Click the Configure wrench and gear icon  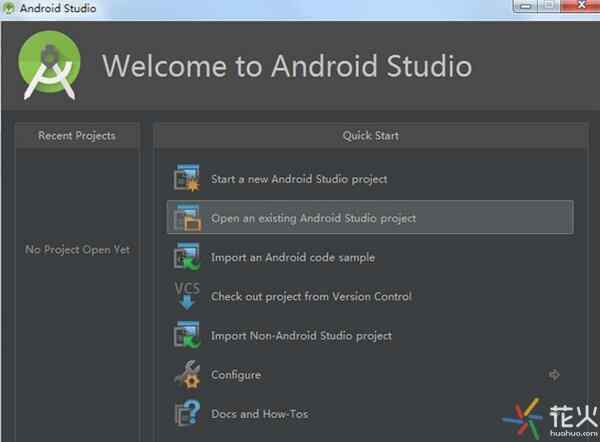(187, 375)
